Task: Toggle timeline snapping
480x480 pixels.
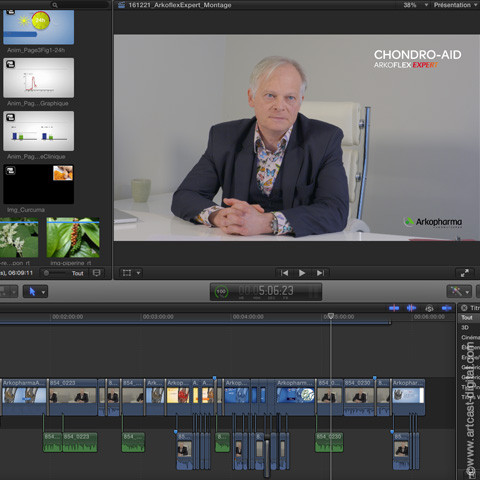Action: click(447, 308)
